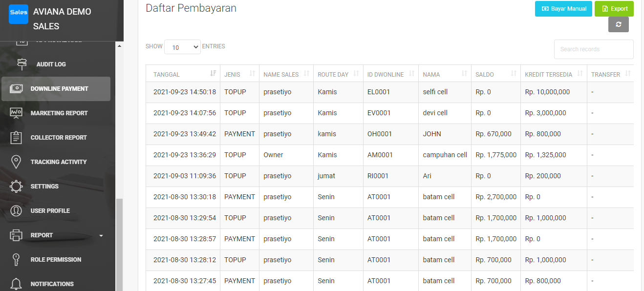Click the green Export button

[614, 9]
